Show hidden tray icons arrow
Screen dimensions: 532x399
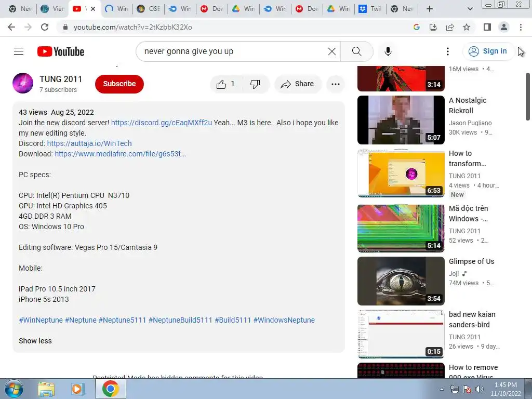(x=442, y=389)
